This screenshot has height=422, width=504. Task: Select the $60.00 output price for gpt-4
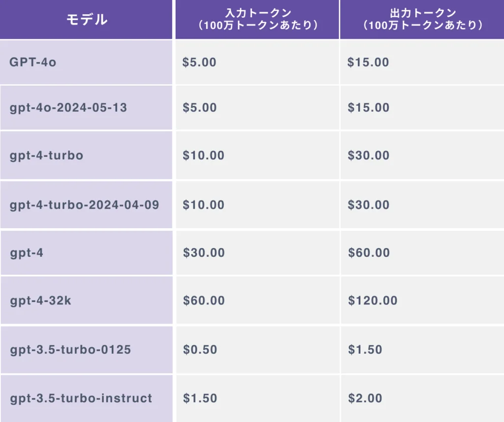pos(369,253)
